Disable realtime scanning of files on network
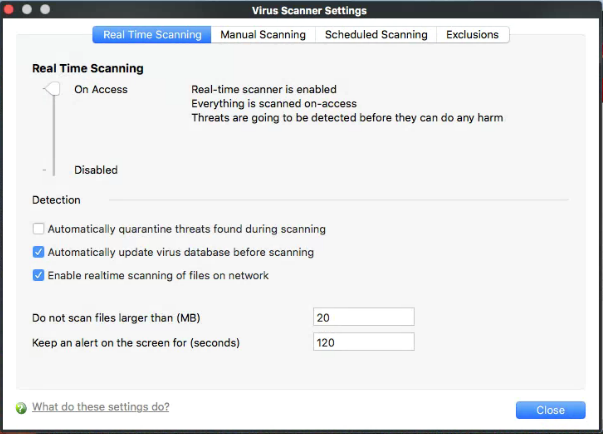Viewport: 603px width, 434px height. point(38,275)
